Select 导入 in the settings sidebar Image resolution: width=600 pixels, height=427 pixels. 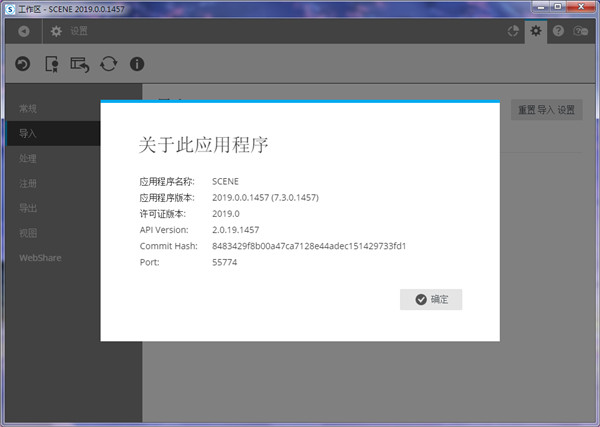pos(29,133)
